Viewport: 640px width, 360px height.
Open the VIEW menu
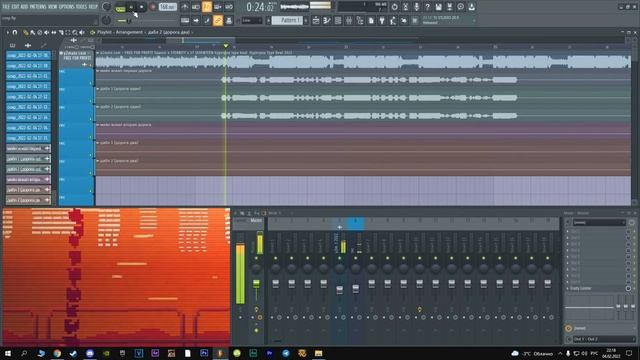click(x=52, y=7)
